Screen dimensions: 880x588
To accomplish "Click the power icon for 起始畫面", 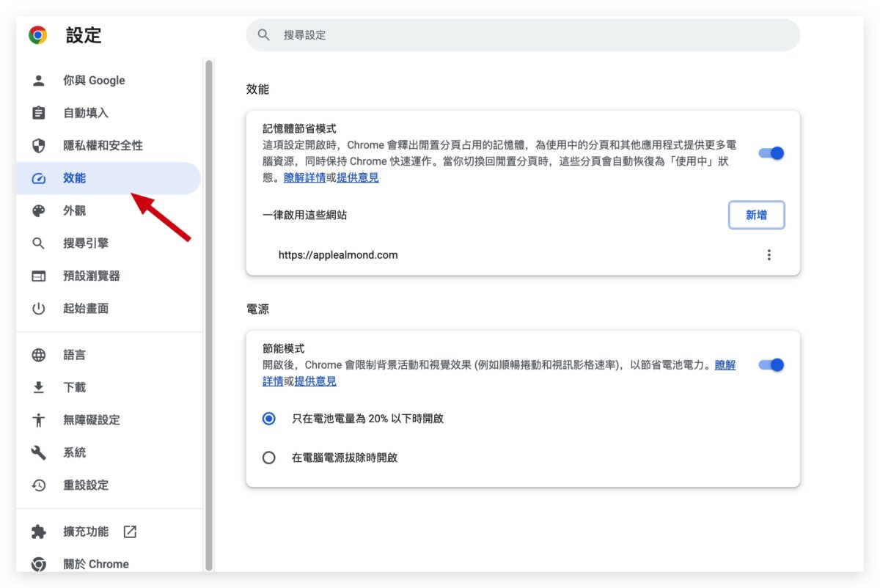I will click(39, 309).
